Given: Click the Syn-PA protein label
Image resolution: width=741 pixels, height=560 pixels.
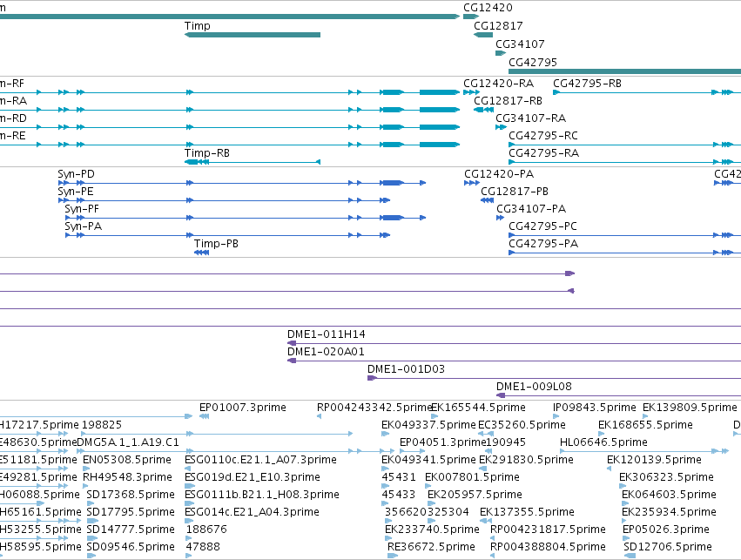Looking at the screenshot, I should click(x=84, y=226).
